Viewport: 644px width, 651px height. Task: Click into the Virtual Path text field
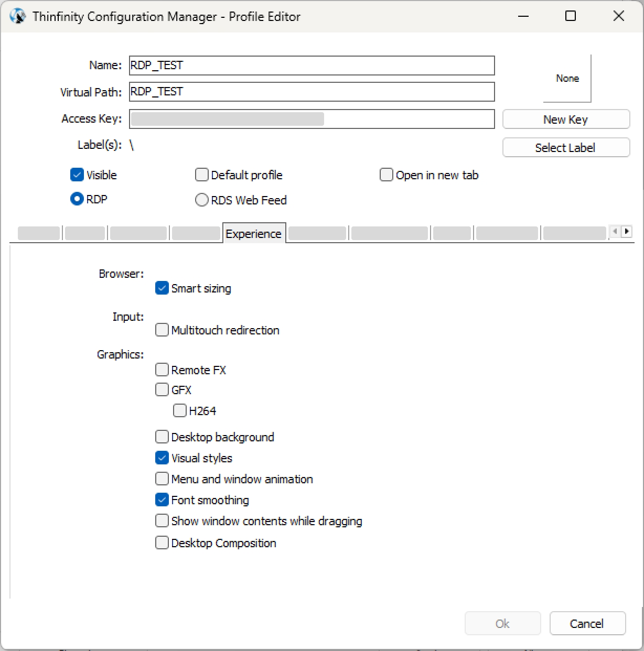click(312, 92)
